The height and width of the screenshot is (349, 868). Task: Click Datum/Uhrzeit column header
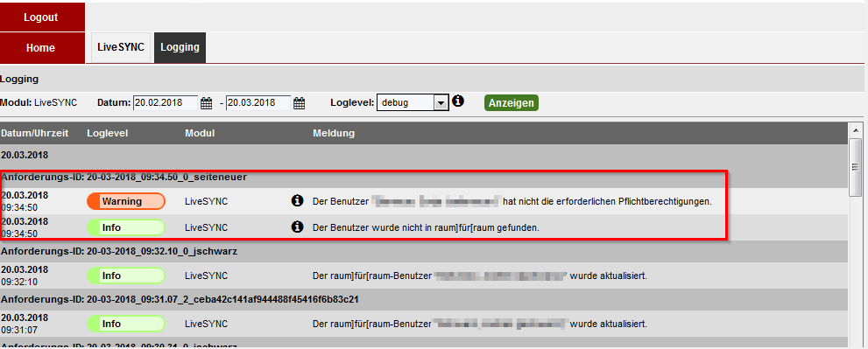(x=34, y=133)
